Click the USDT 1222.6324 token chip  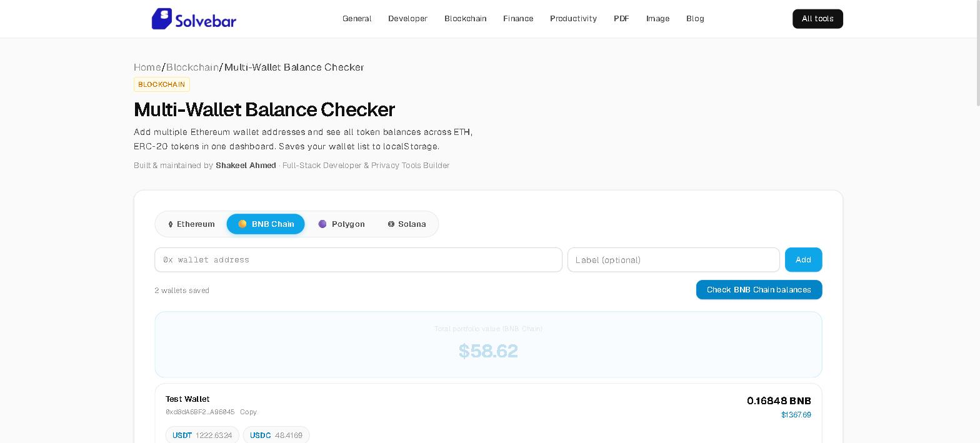click(x=202, y=435)
